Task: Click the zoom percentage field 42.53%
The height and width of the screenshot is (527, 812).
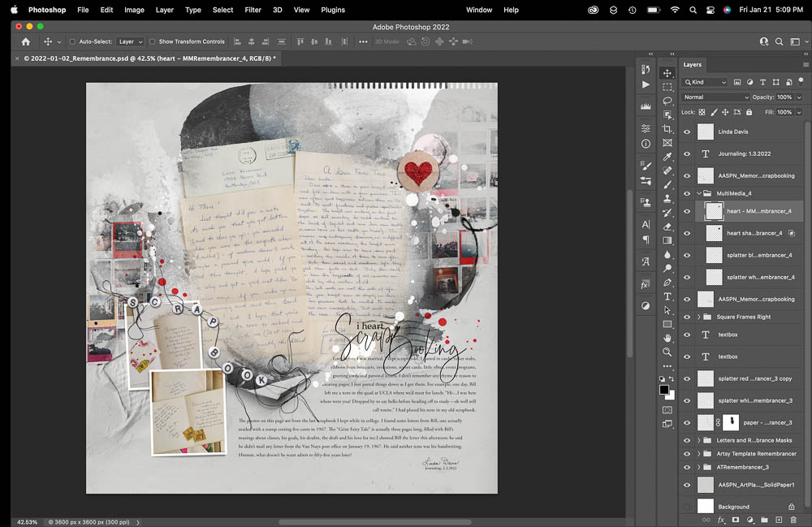Action: 27,522
